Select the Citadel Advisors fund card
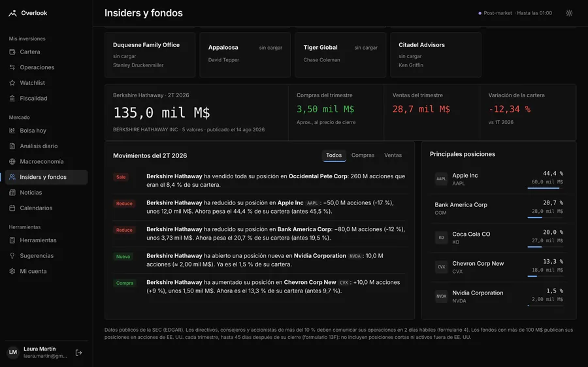 coord(436,55)
